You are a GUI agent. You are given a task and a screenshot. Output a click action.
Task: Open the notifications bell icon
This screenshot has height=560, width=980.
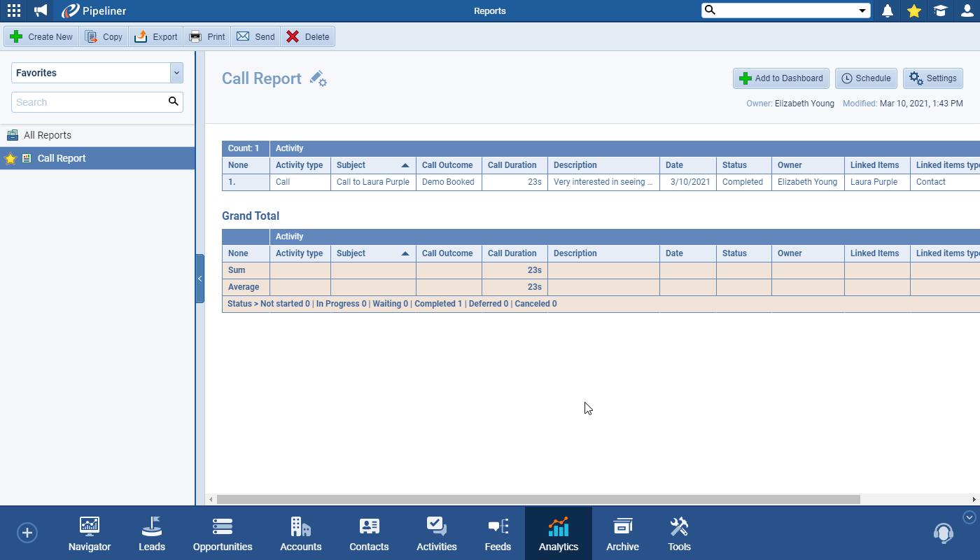888,10
